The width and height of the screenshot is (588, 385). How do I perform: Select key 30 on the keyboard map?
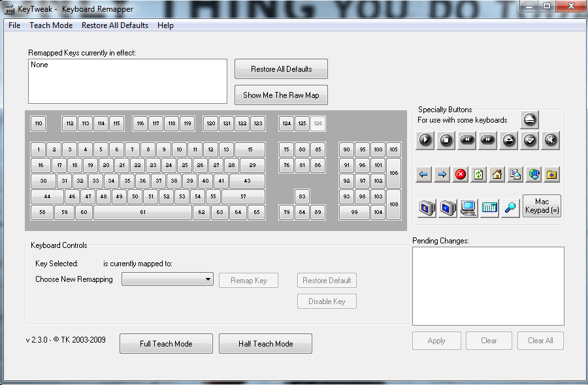tap(44, 181)
